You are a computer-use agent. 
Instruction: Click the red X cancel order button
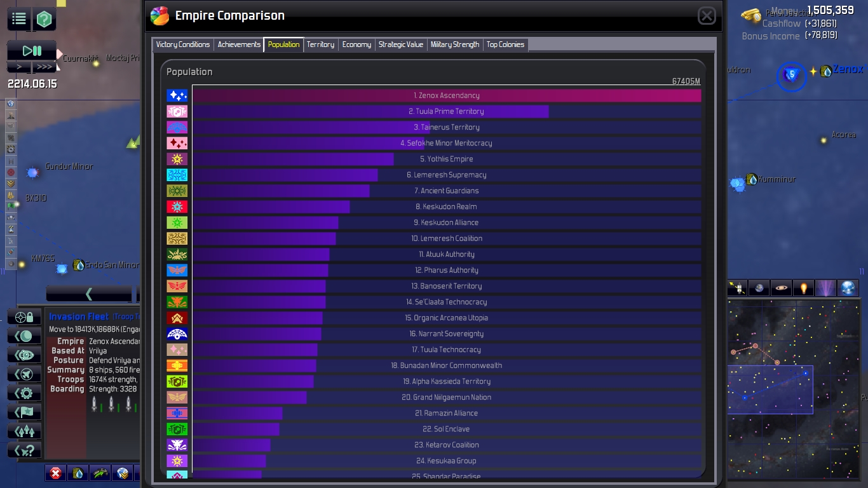(x=56, y=473)
